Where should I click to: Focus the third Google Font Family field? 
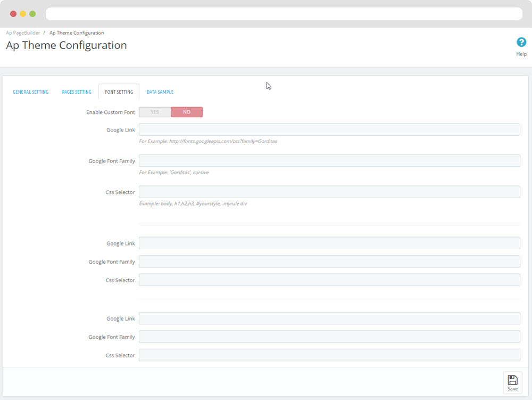tap(329, 337)
